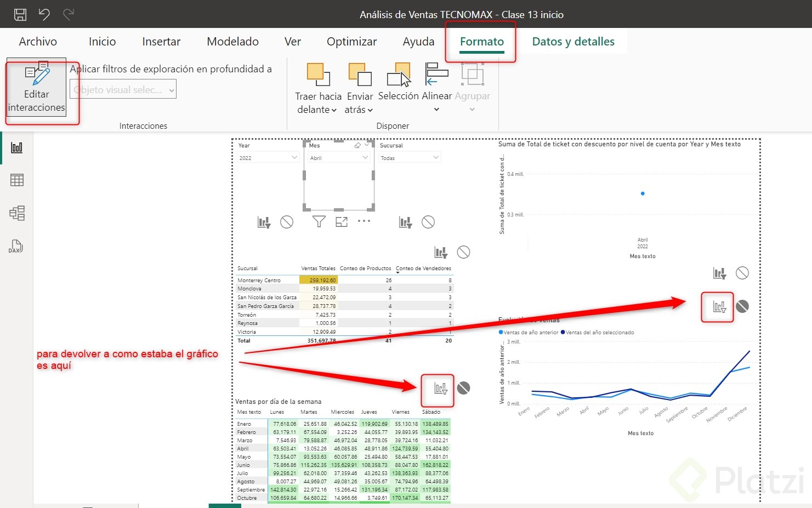Click the Save icon in the title bar
This screenshot has width=812, height=508.
point(20,14)
